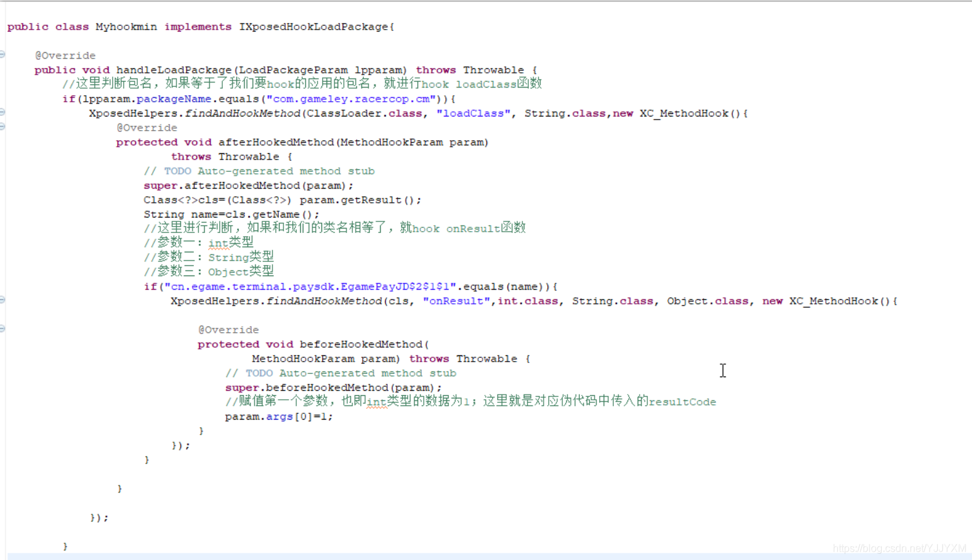Click param.getResult() call
This screenshot has width=972, height=560.
[357, 200]
